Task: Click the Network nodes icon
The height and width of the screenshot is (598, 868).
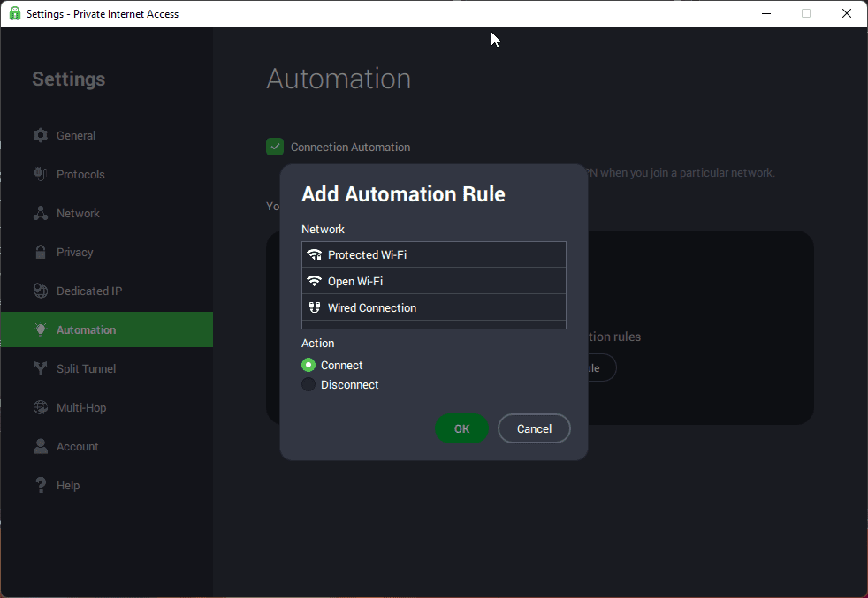Action: [x=41, y=213]
